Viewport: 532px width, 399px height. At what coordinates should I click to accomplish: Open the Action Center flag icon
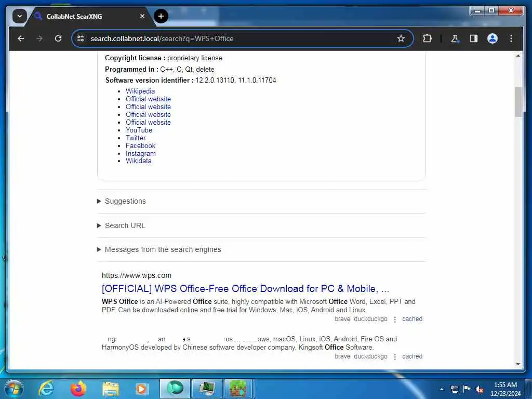467,389
